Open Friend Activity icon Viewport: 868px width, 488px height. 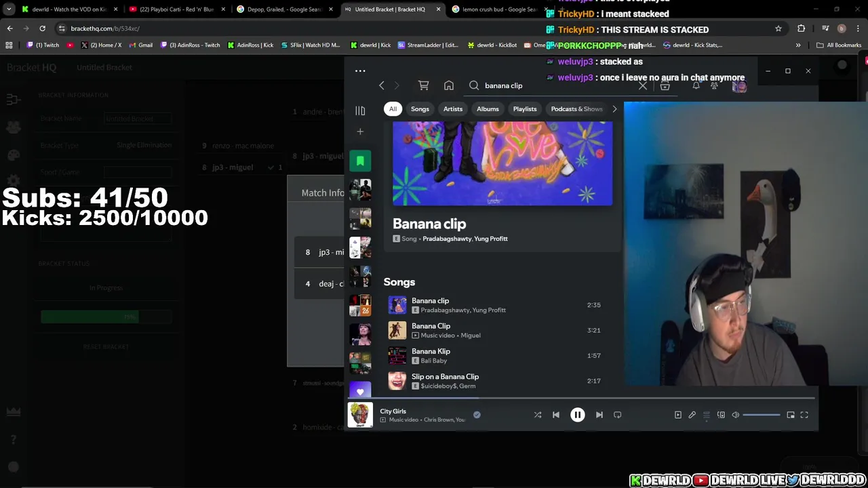714,85
